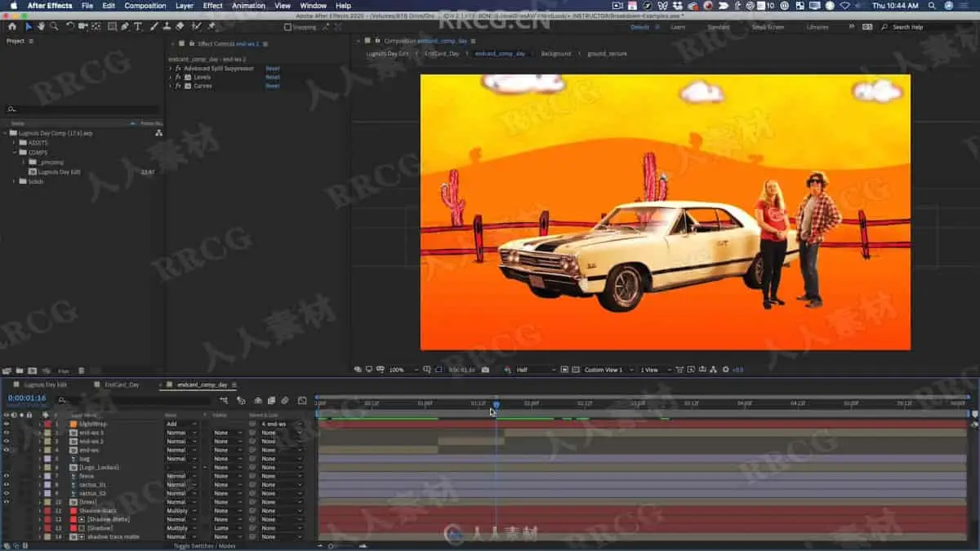
Task: Toggle the Levels effect fx switch
Action: (x=178, y=78)
